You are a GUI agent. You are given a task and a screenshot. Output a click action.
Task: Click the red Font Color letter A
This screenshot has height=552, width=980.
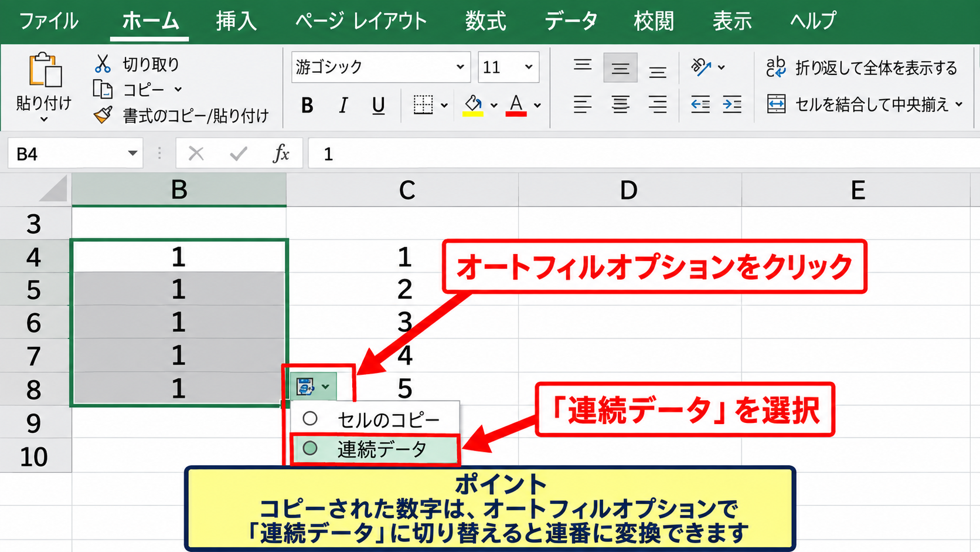point(516,105)
